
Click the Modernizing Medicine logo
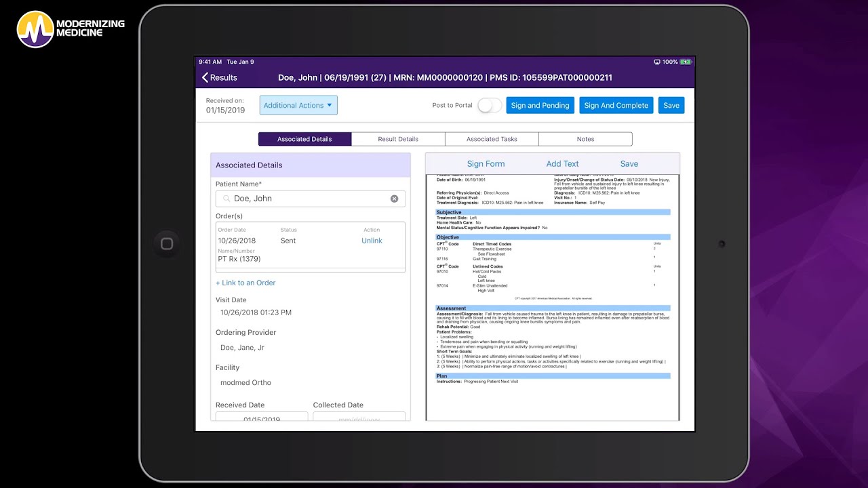(x=71, y=29)
